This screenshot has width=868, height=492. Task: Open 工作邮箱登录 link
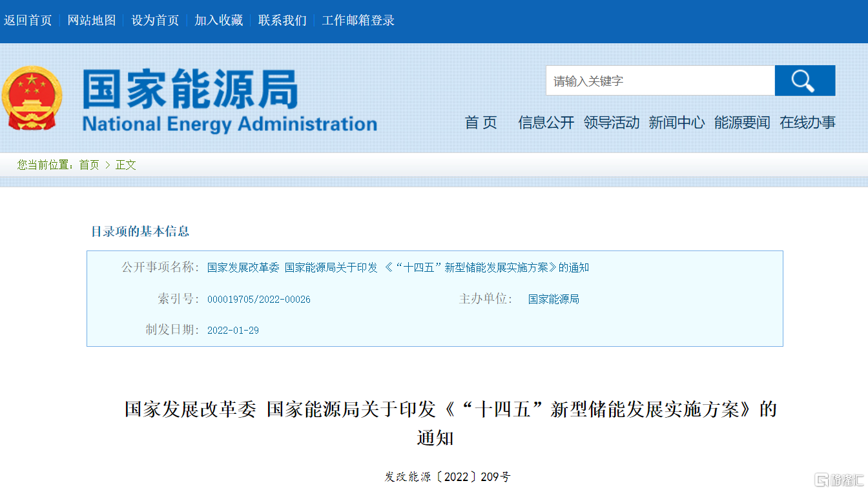358,20
